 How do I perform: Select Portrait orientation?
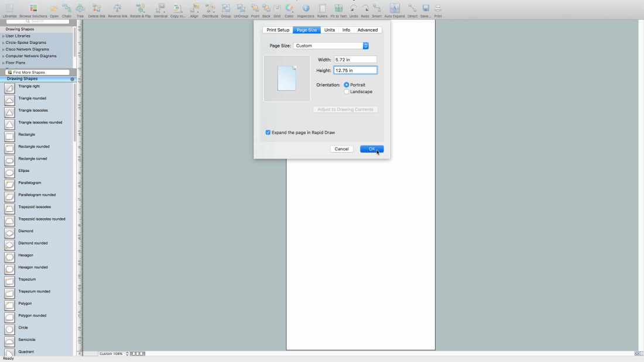click(x=347, y=85)
